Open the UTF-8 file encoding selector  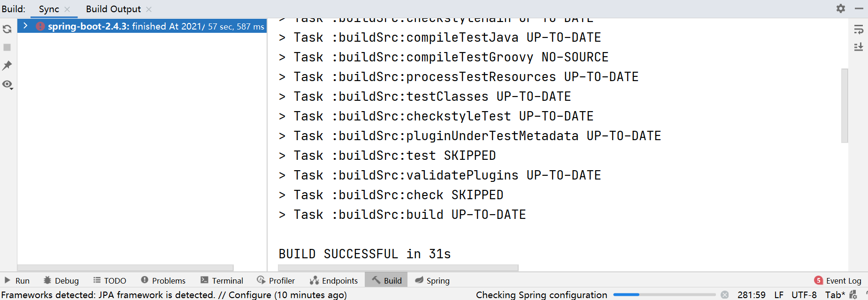point(804,295)
